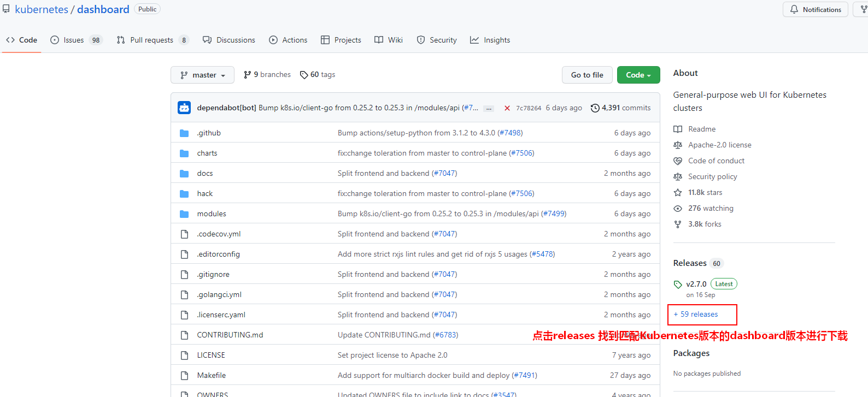Viewport: 868px width, 397px height.
Task: Click the hack folder icon
Action: (184, 194)
